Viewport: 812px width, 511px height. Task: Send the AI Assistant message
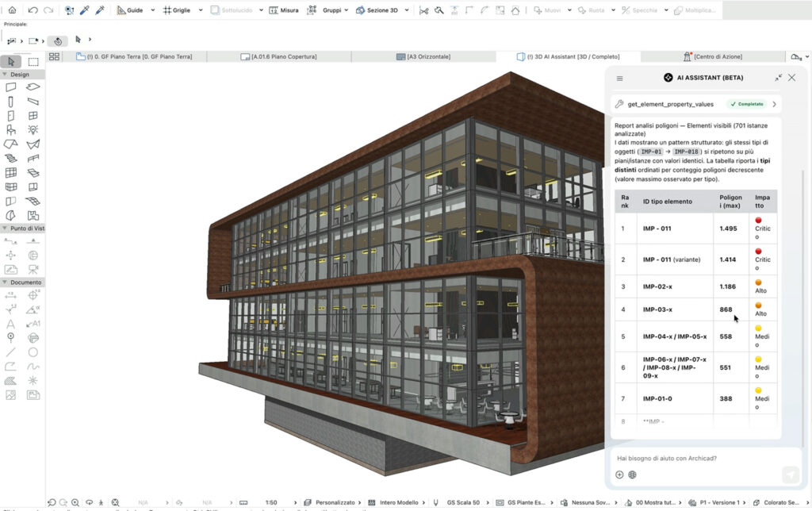pyautogui.click(x=791, y=474)
